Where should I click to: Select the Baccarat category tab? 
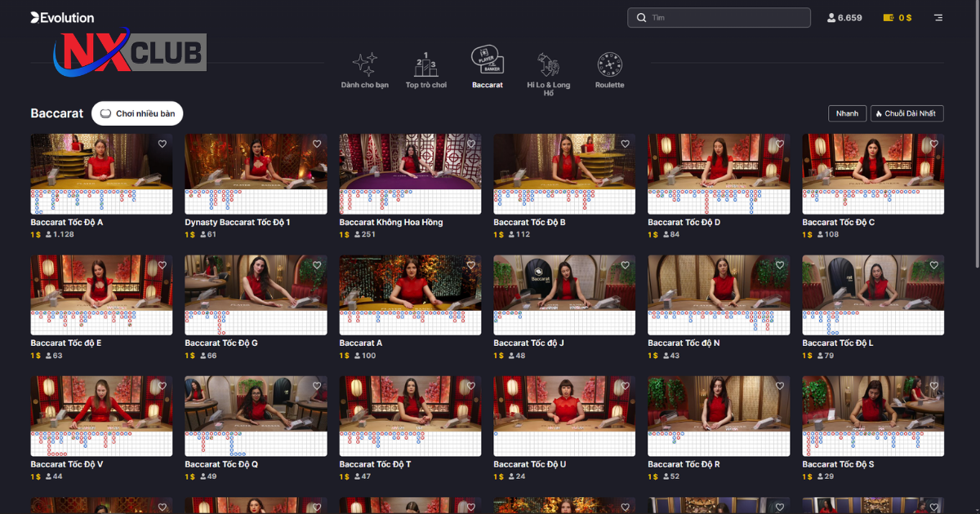coord(488,68)
